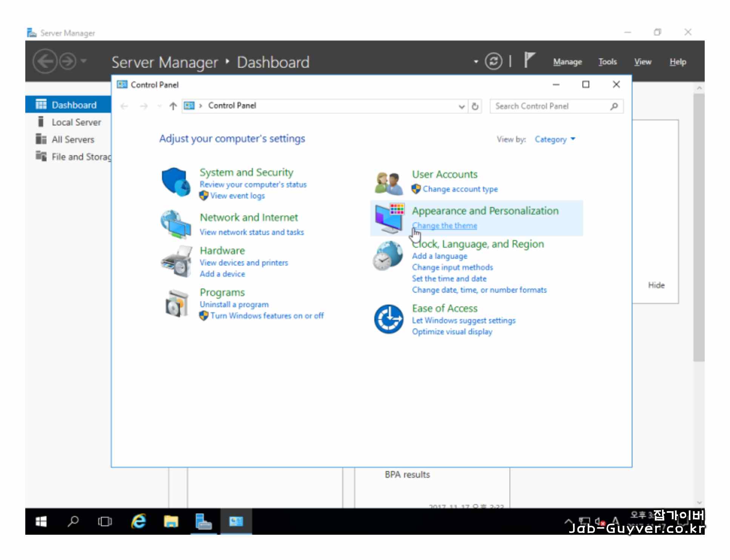This screenshot has height=560, width=730.
Task: Open the Tools menu
Action: (x=607, y=62)
